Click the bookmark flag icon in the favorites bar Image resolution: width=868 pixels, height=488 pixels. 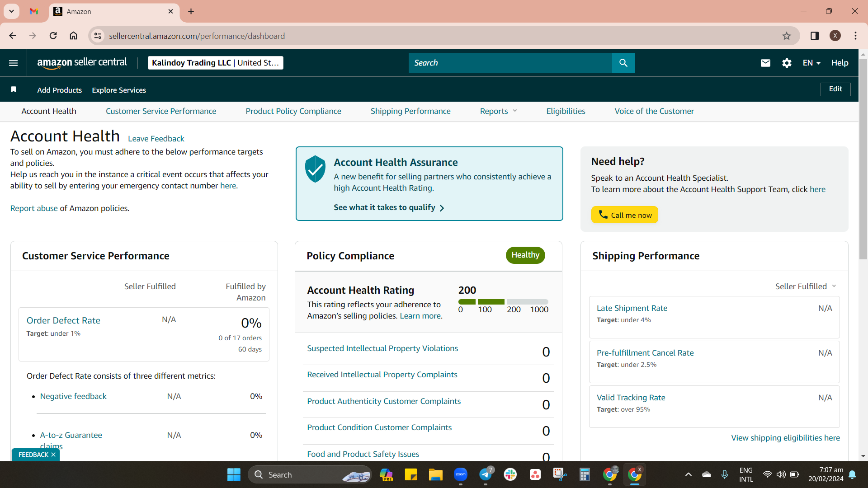click(x=14, y=89)
